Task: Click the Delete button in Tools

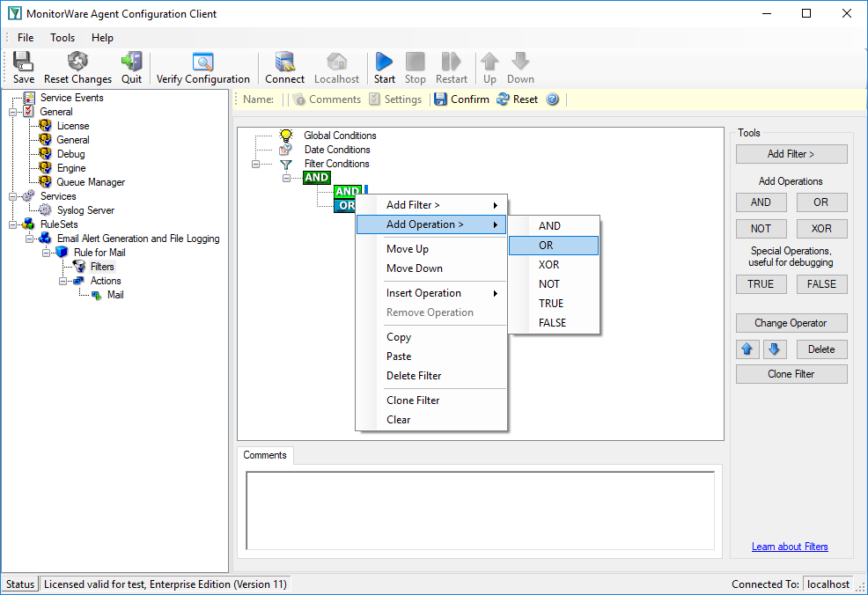Action: coord(821,349)
